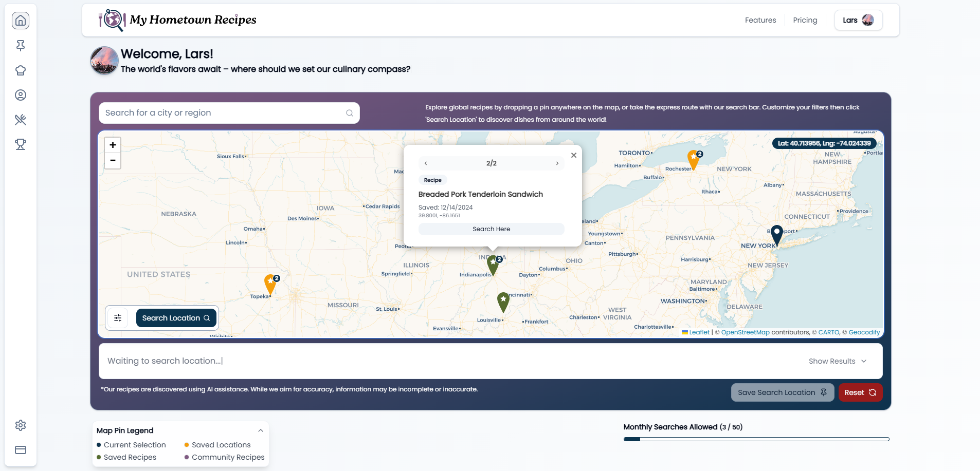
Task: Click the city or region search field
Action: point(224,113)
